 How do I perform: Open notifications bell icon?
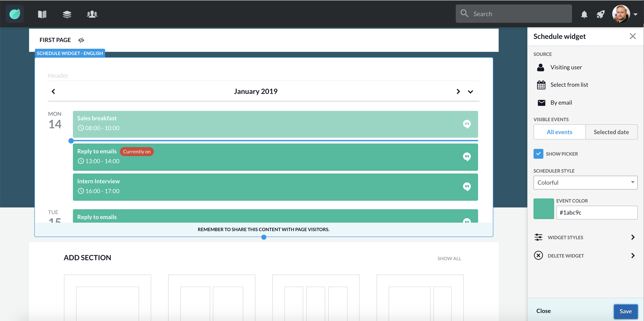tap(584, 15)
